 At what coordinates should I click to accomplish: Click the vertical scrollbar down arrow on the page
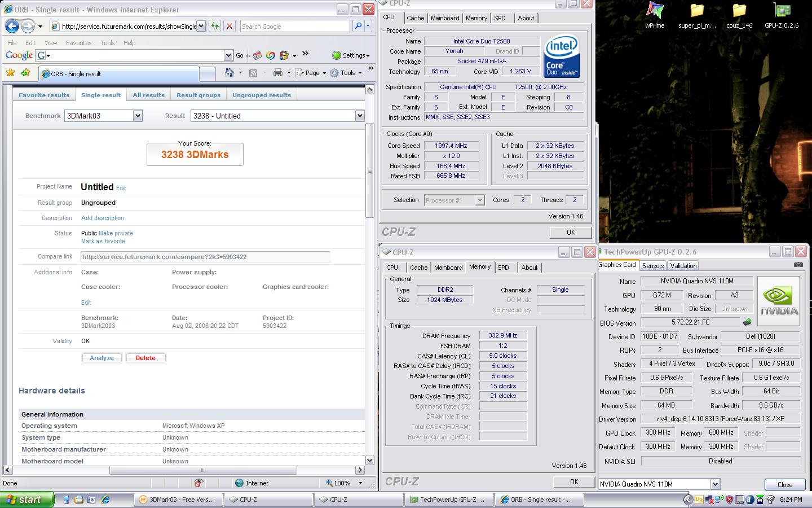click(x=370, y=460)
